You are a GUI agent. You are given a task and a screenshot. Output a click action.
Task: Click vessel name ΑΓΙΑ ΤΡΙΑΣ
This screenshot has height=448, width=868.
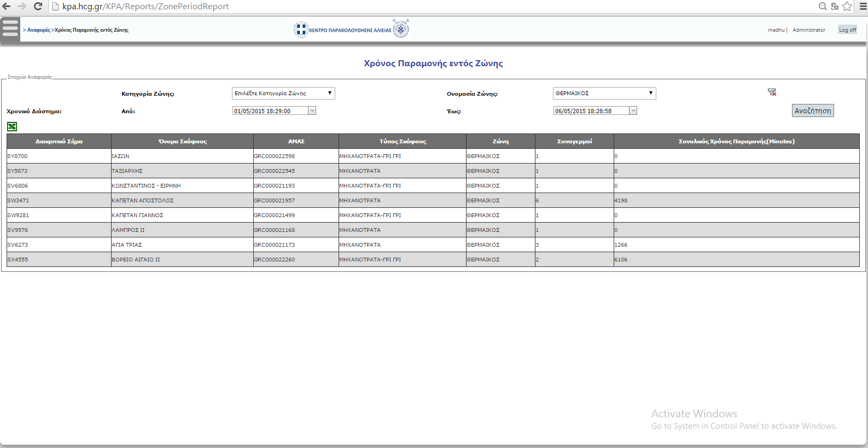127,245
